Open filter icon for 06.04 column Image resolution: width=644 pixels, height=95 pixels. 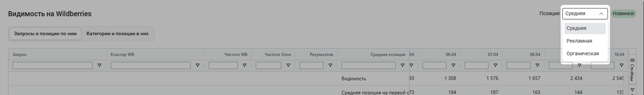pyautogui.click(x=453, y=65)
